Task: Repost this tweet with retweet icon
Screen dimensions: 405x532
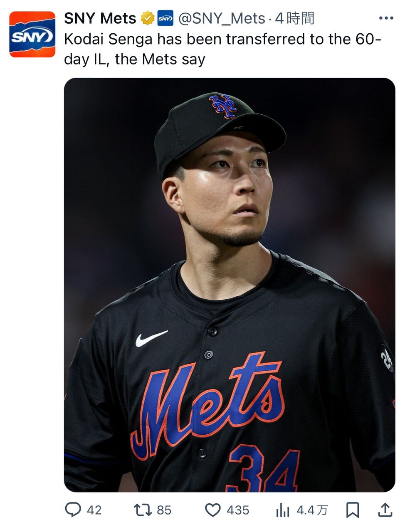Action: (143, 510)
